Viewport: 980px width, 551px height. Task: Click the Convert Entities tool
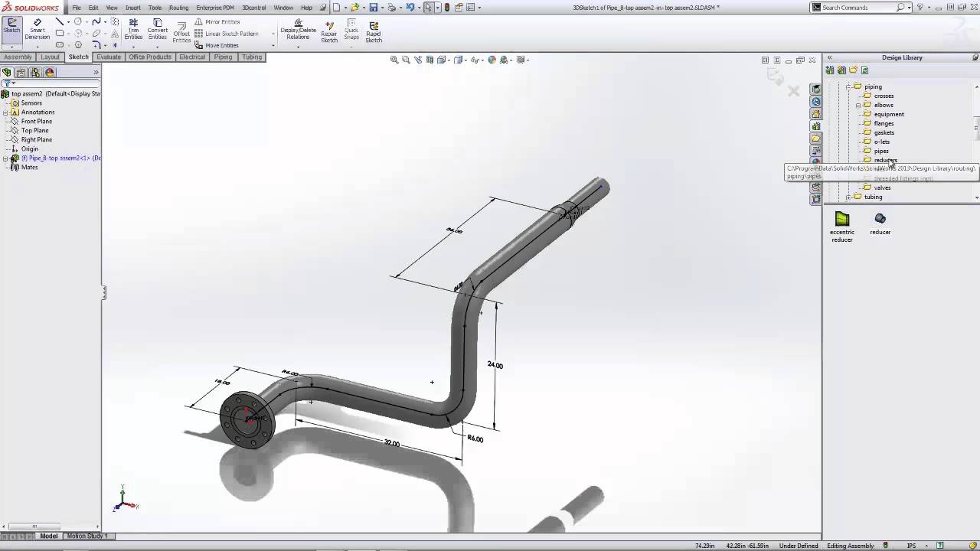(x=157, y=29)
